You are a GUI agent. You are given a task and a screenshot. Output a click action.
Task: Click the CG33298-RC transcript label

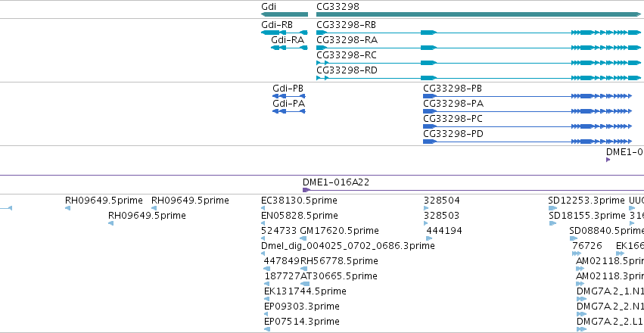tap(347, 55)
